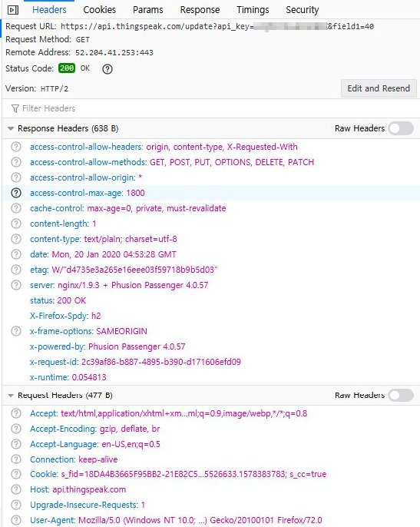Switch to the Params tab
The width and height of the screenshot is (420, 527).
tap(148, 10)
